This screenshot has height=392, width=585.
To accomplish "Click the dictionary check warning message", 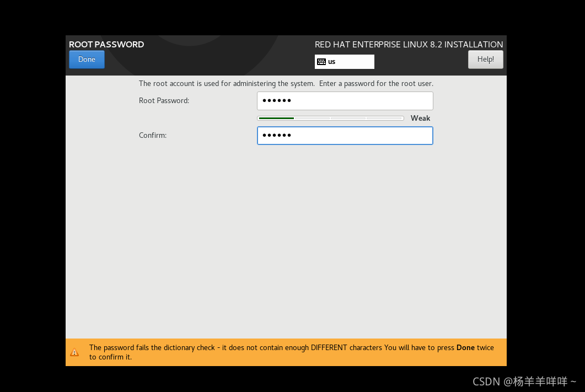I will pos(291,352).
